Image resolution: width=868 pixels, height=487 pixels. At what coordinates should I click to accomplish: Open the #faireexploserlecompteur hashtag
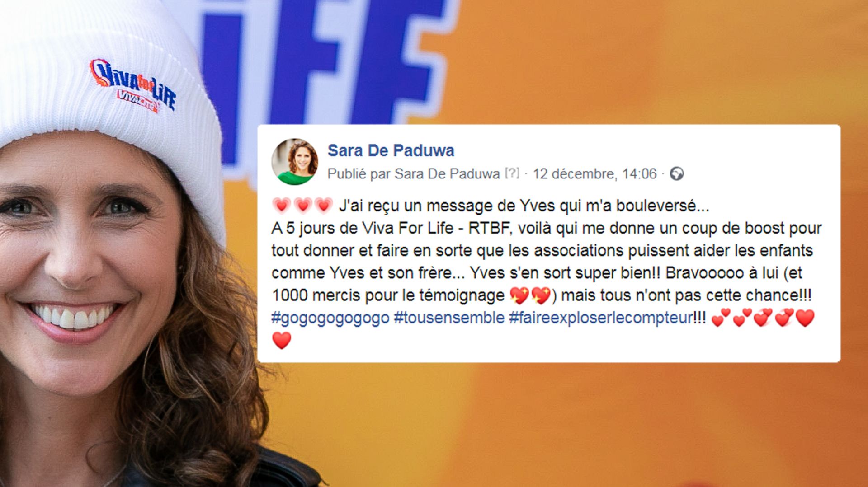600,318
